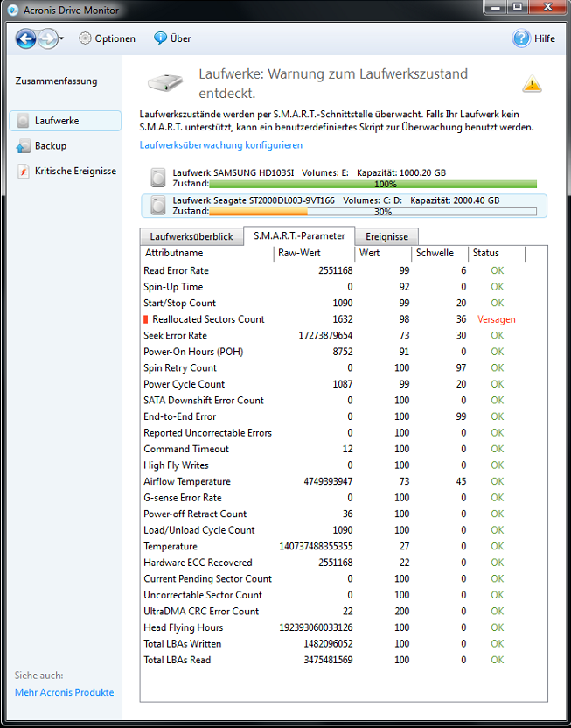Select Uncorrectable Sector Count row
The width and height of the screenshot is (571, 728).
(x=344, y=595)
